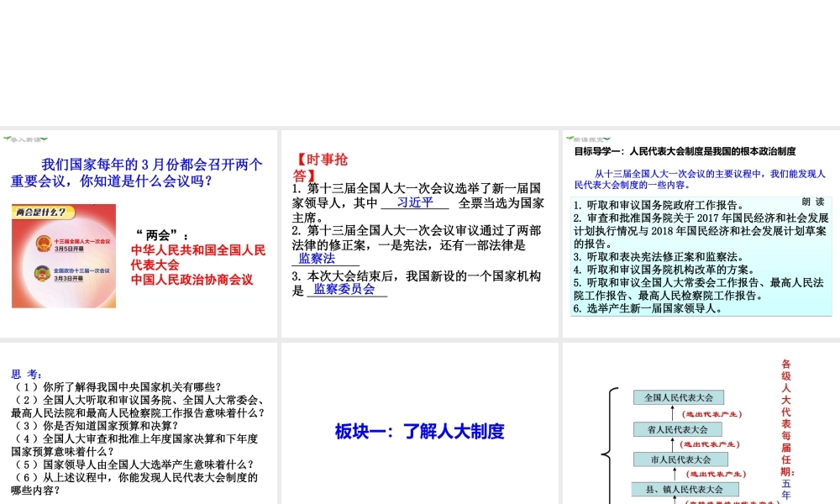The width and height of the screenshot is (840, 504).
Task: Click agenda item 2 about 2017年国民经济
Action: point(701,231)
